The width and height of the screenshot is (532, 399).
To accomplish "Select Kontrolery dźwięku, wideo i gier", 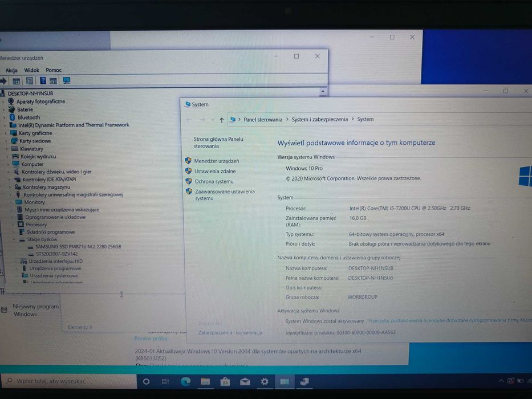I will [x=56, y=172].
